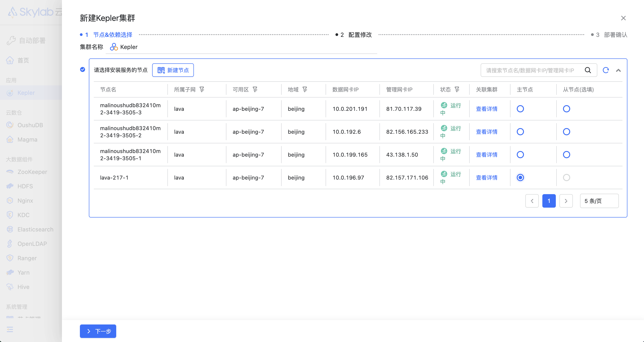Close the 新建Kepler集群 dialog
The image size is (644, 342).
[x=623, y=18]
